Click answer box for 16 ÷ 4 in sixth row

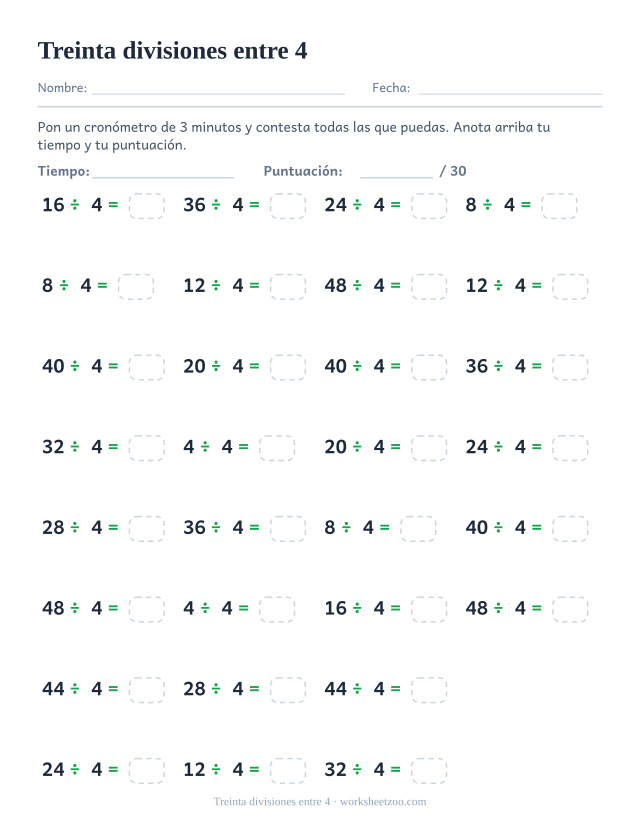[x=429, y=609]
